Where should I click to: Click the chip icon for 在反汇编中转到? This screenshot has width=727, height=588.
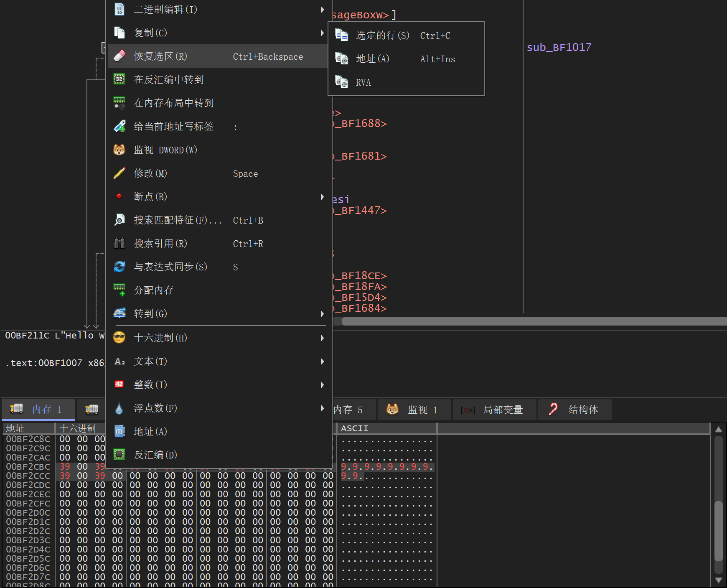tap(119, 79)
